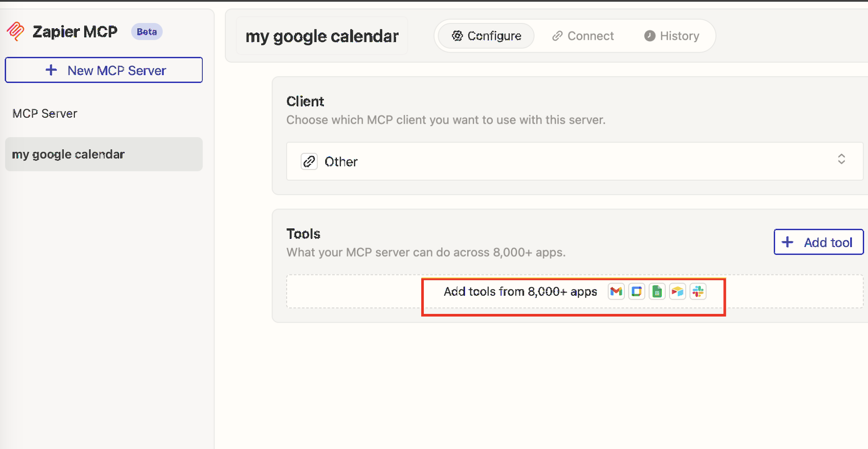Create a New MCP Server
Viewport: 868px width, 449px height.
pos(104,70)
